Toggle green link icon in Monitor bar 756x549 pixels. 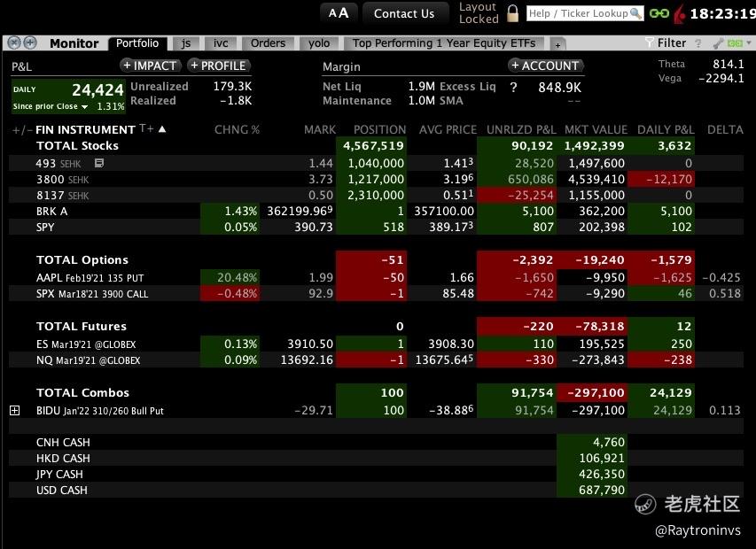(735, 43)
